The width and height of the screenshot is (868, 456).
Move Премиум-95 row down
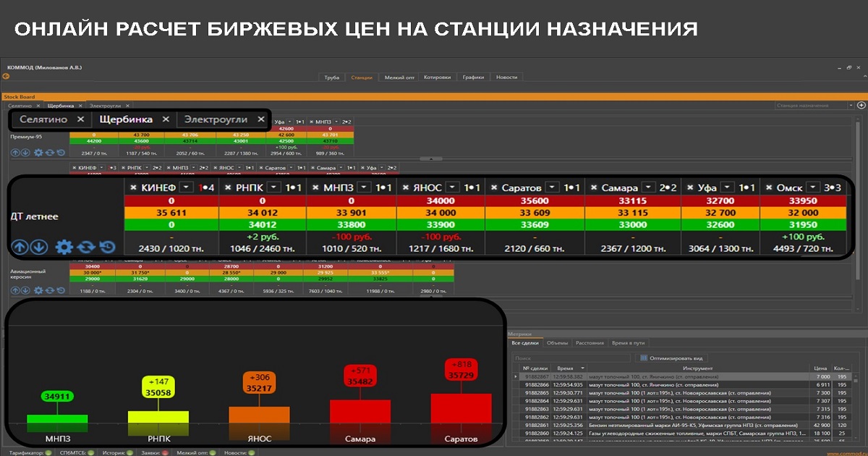pos(25,153)
